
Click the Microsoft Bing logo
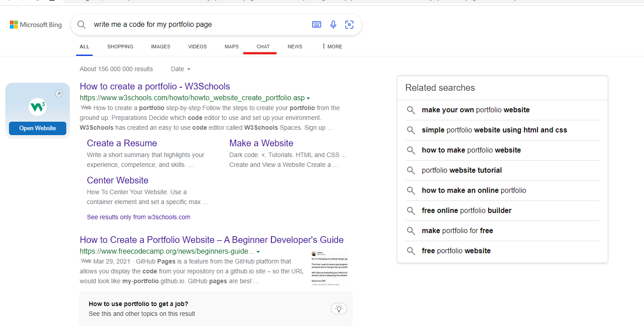(x=36, y=25)
